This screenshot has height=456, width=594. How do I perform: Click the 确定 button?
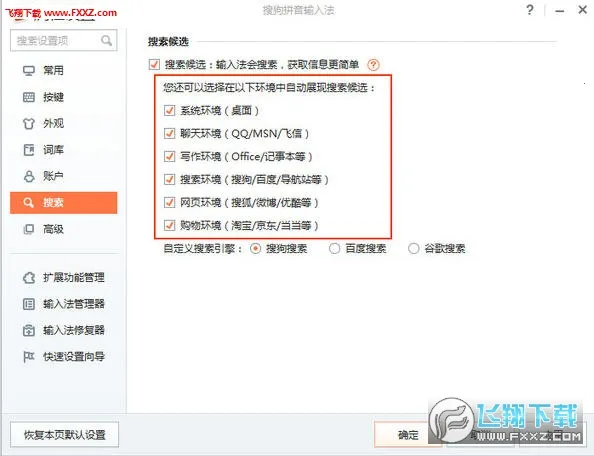coord(408,435)
